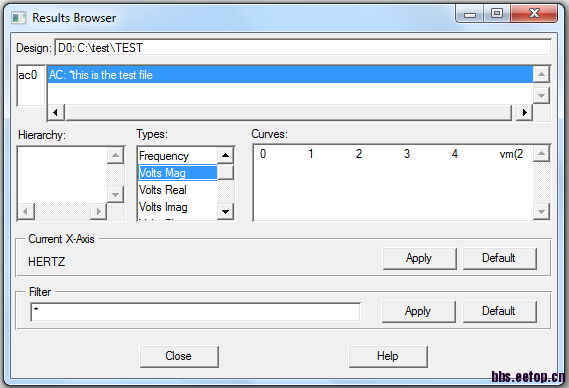Select curve 1 in the Curves list
This screenshot has width=569, height=388.
(311, 154)
